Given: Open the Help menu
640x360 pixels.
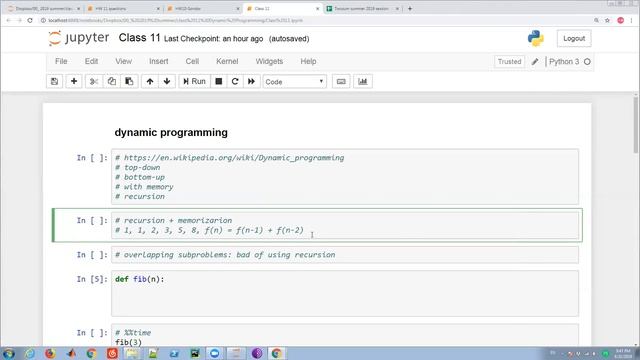Looking at the screenshot, I should click(x=308, y=61).
